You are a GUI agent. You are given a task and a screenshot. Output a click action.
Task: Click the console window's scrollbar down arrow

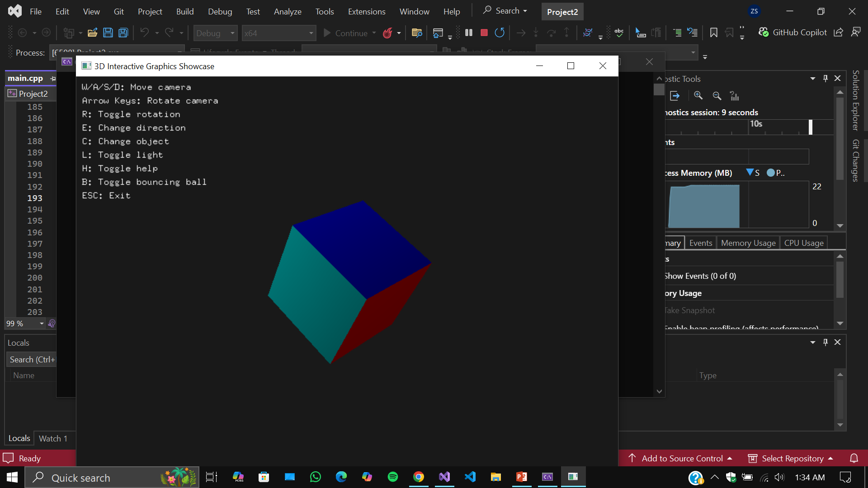(659, 391)
